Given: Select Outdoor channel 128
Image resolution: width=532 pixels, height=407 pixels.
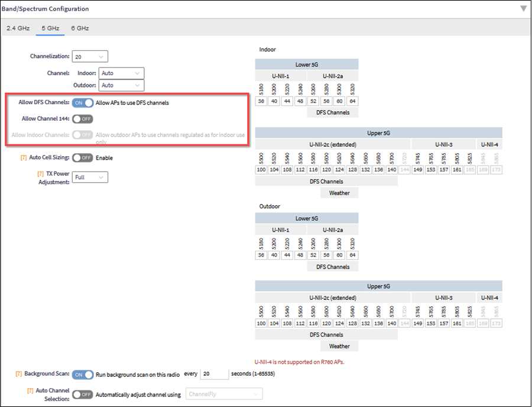Looking at the screenshot, I should point(352,324).
